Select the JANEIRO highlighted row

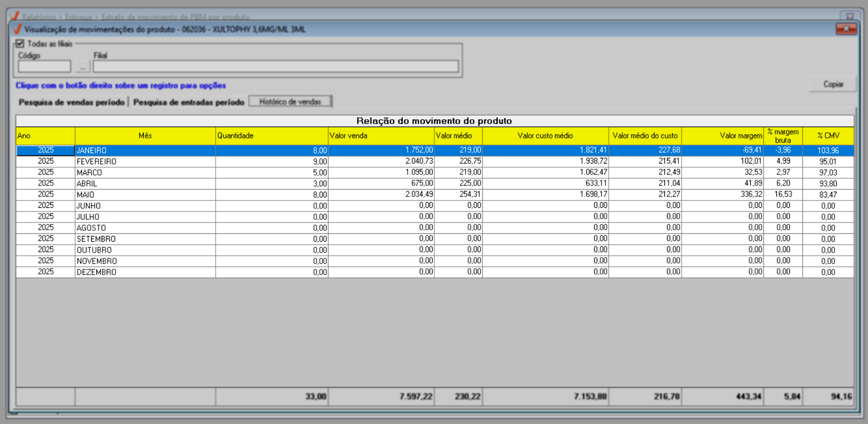click(x=92, y=151)
